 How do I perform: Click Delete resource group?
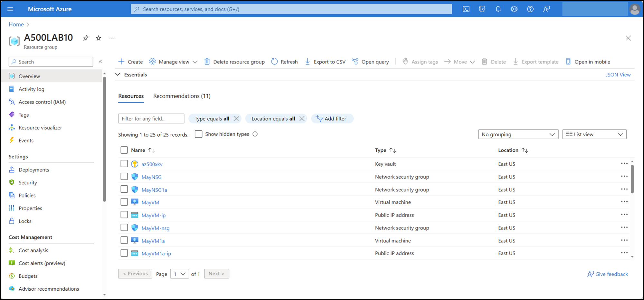(234, 62)
